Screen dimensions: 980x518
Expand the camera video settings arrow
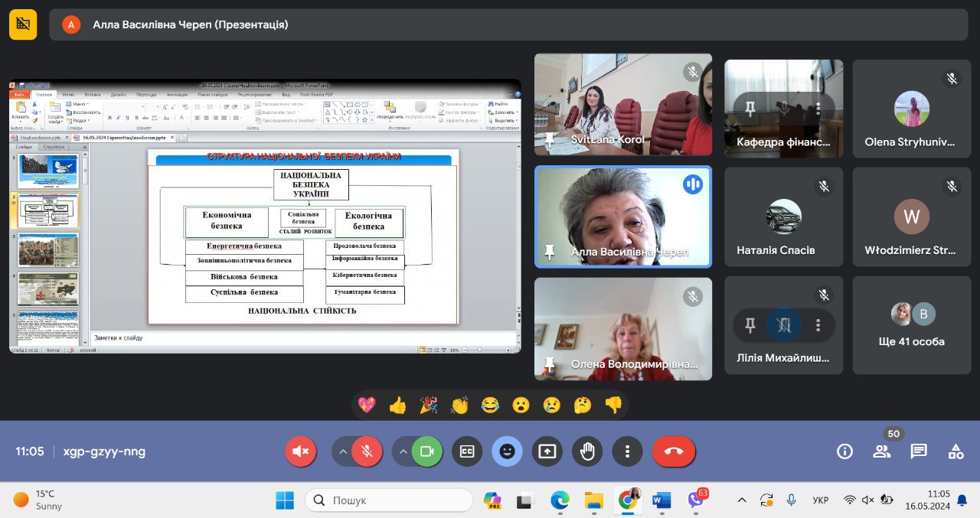point(403,451)
